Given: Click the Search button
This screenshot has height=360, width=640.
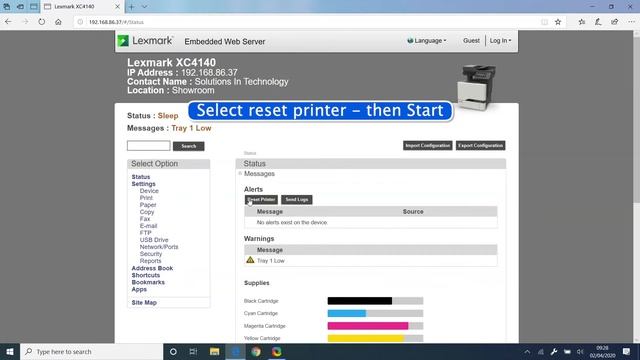Looking at the screenshot, I should coord(189,146).
